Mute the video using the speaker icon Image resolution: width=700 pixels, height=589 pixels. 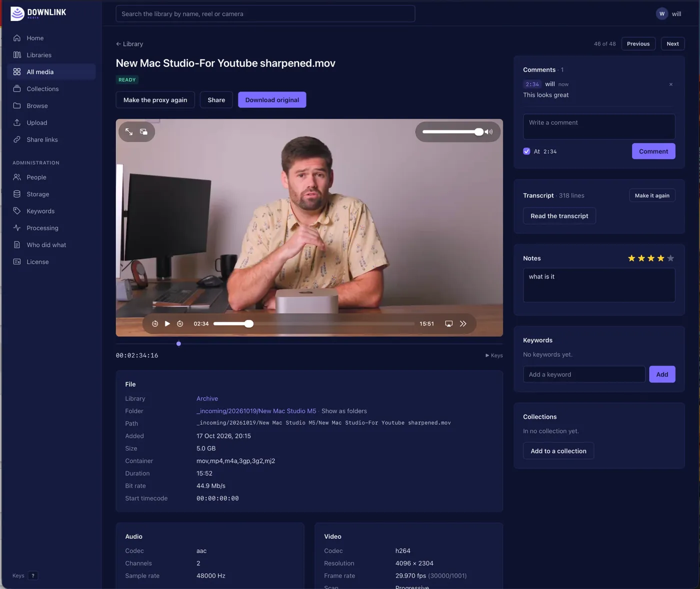pos(489,132)
